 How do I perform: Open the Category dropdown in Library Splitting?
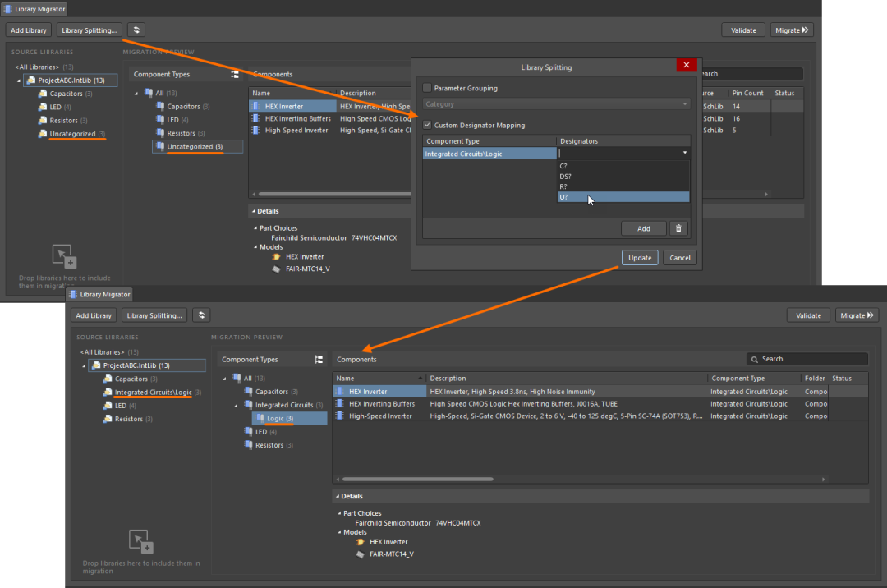556,104
